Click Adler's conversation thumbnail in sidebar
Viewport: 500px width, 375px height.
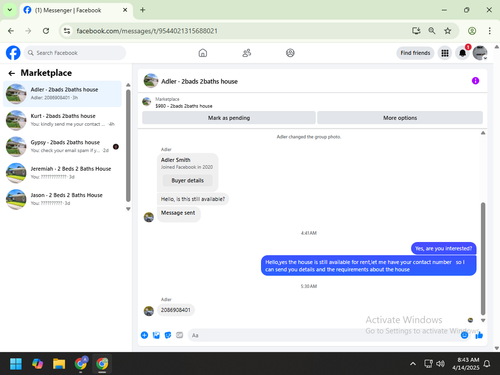pyautogui.click(x=16, y=94)
